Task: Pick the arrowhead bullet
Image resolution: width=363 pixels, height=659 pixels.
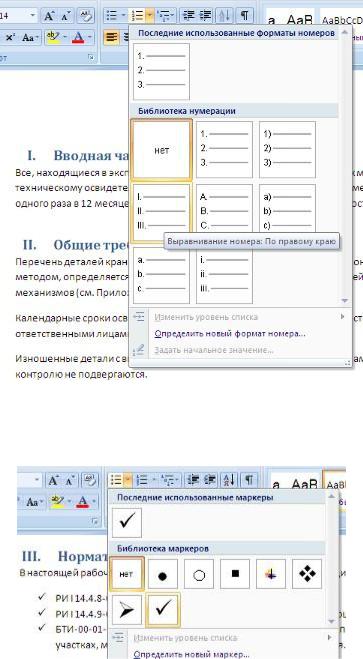Action: click(x=127, y=610)
